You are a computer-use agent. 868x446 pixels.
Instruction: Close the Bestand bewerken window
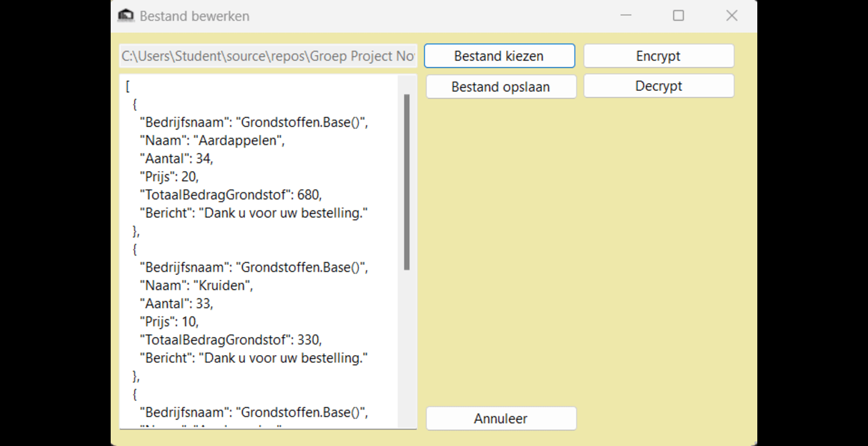(732, 16)
